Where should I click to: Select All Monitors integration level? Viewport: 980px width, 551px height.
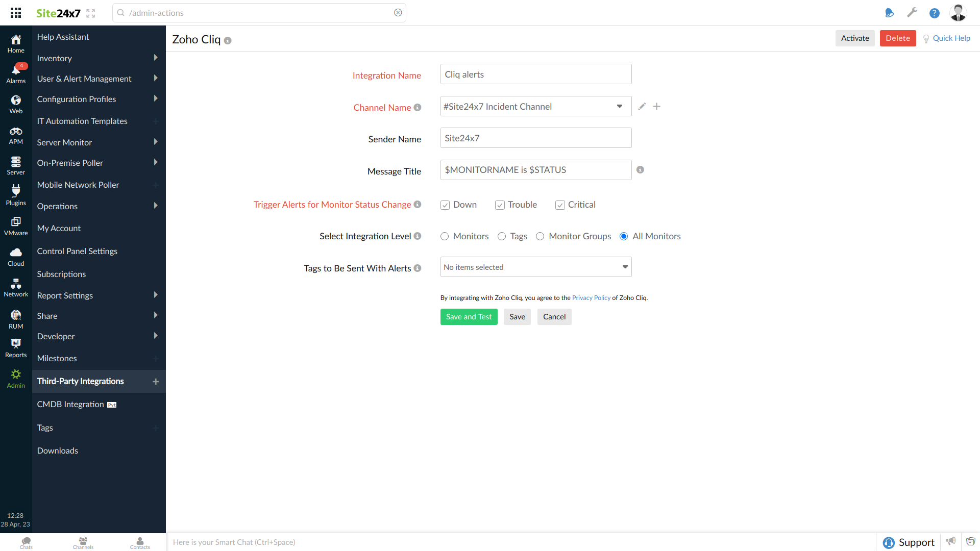tap(624, 236)
